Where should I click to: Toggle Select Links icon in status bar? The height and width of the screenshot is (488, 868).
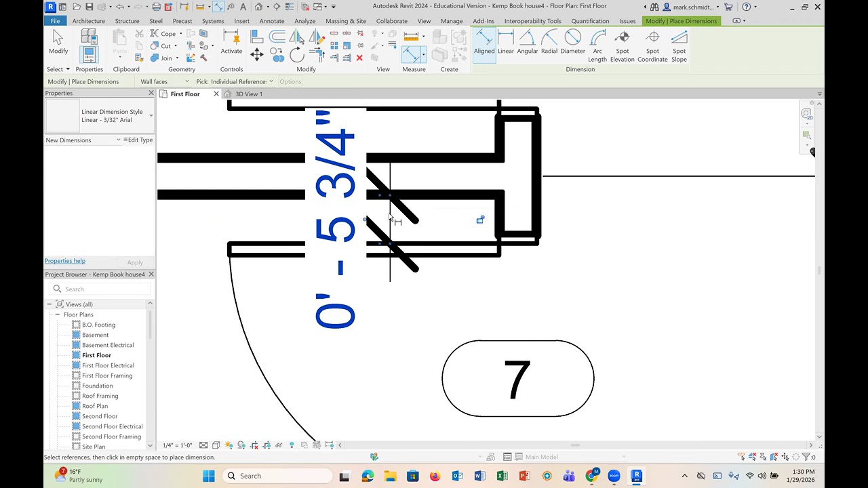point(741,457)
